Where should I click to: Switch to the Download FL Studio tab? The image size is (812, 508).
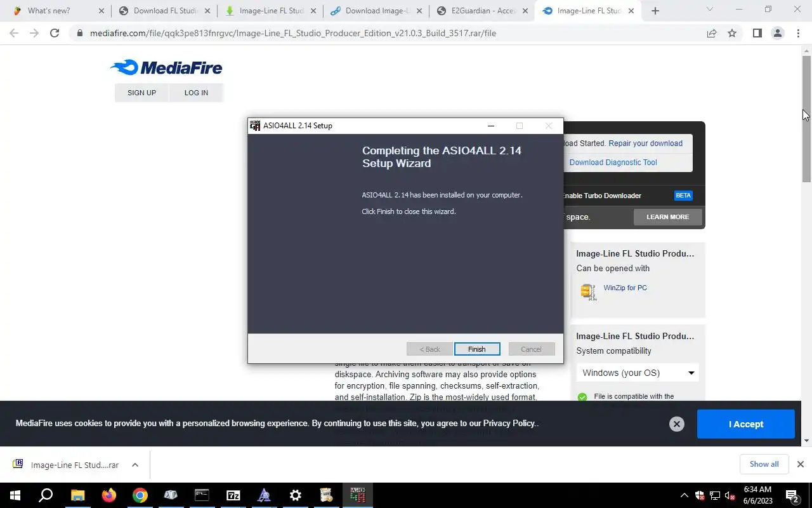[x=164, y=11]
